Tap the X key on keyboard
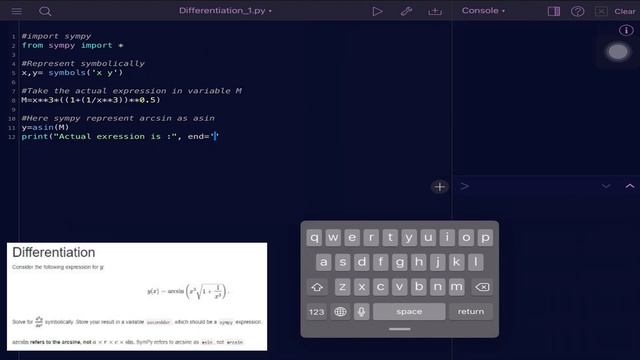640x360 pixels. 362,287
